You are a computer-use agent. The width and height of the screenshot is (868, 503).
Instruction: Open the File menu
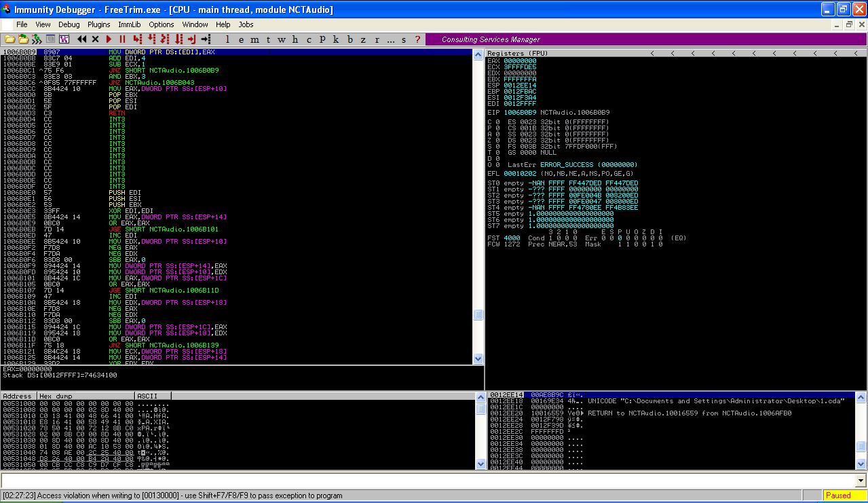click(x=22, y=24)
